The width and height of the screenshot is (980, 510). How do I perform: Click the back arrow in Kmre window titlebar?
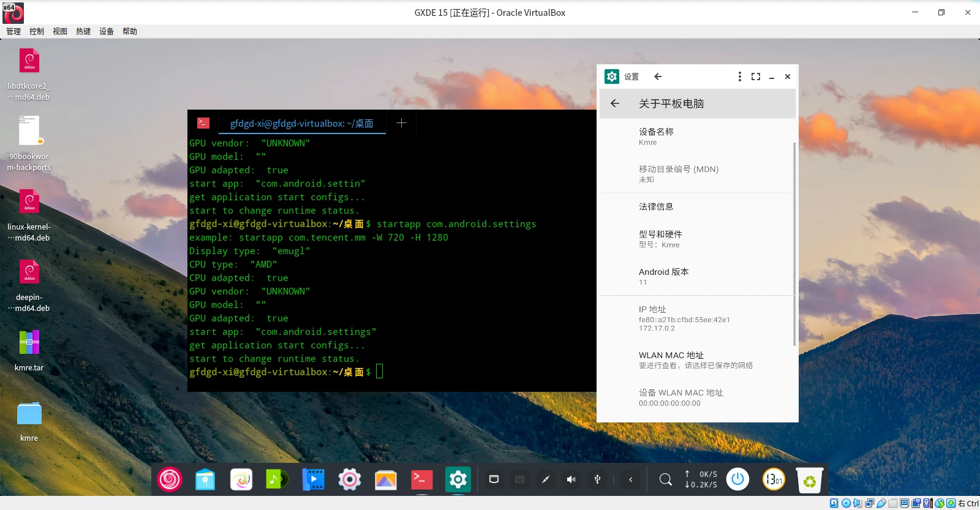pos(658,77)
